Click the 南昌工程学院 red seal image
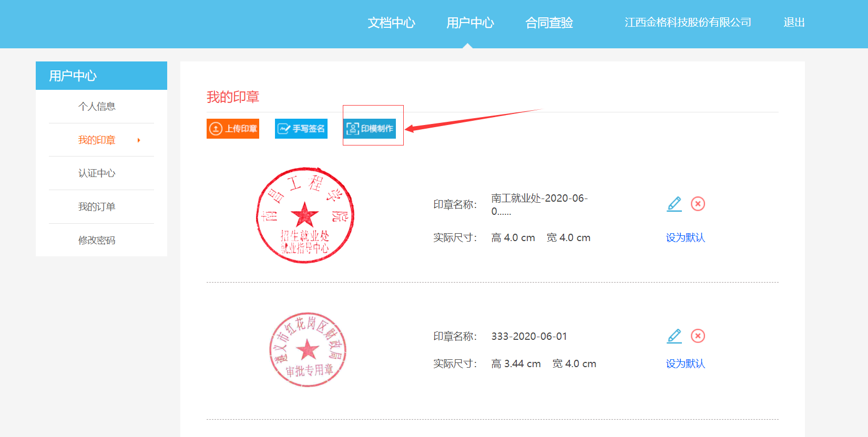 pos(305,215)
